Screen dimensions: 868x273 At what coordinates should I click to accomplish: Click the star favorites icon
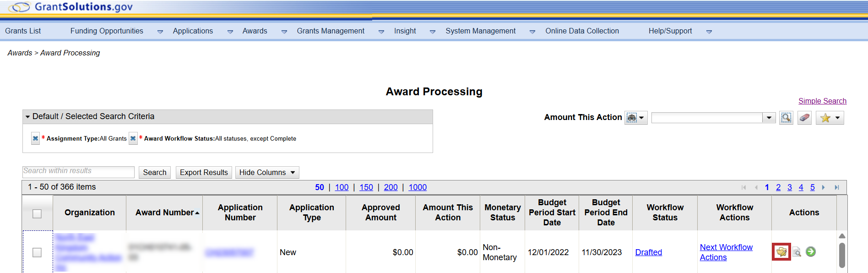tap(825, 118)
